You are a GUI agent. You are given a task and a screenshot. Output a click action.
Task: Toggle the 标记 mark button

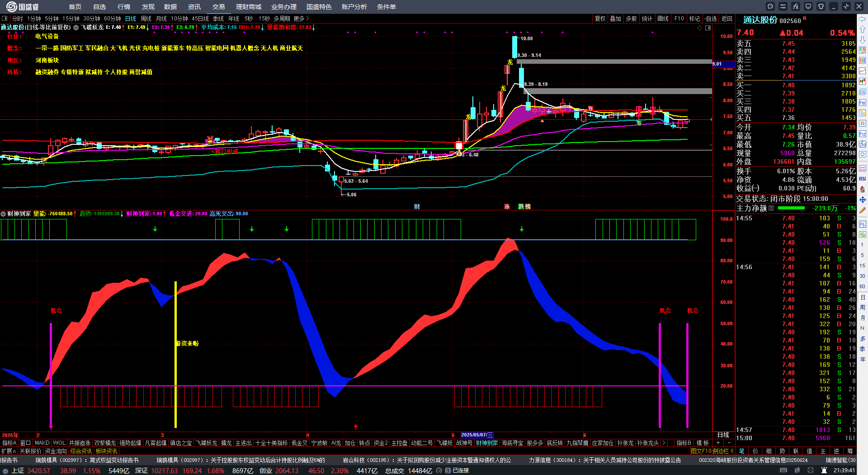694,19
